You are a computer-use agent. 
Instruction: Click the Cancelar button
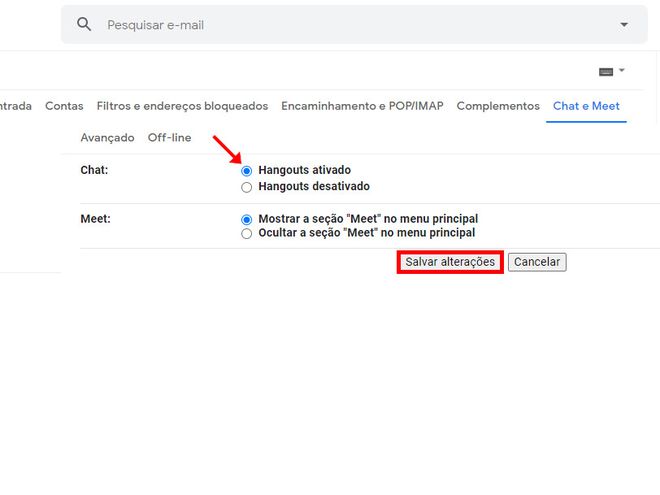537,262
